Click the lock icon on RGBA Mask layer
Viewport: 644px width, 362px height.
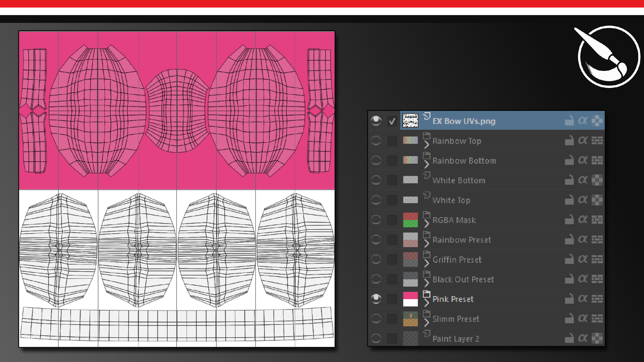pos(569,220)
